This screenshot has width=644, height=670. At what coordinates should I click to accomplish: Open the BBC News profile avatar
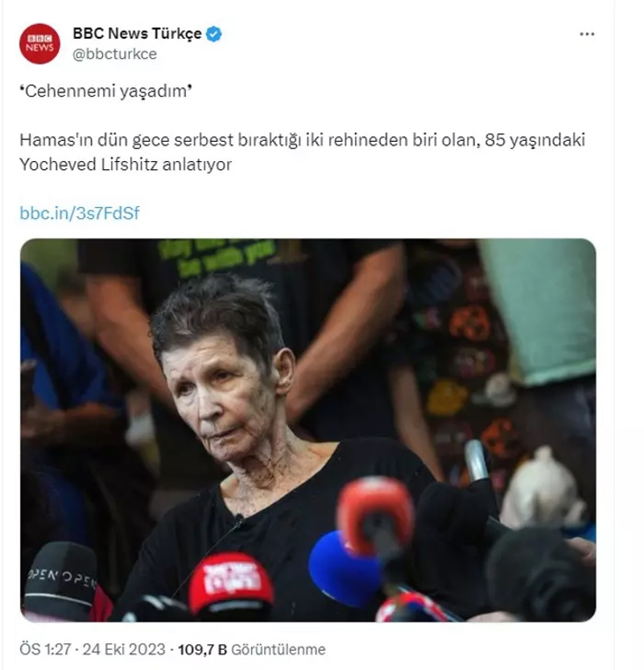coord(39,43)
